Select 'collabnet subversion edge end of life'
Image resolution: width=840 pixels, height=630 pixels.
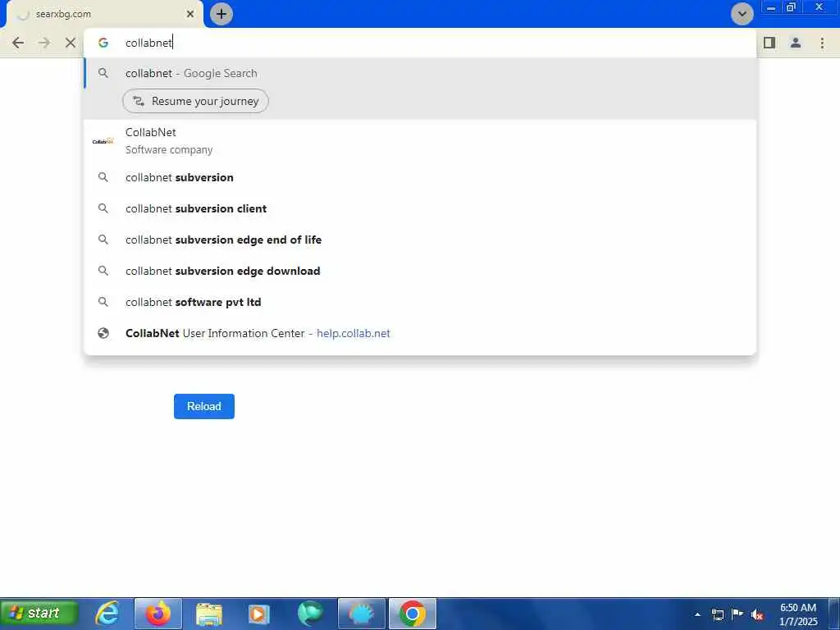[420, 240]
